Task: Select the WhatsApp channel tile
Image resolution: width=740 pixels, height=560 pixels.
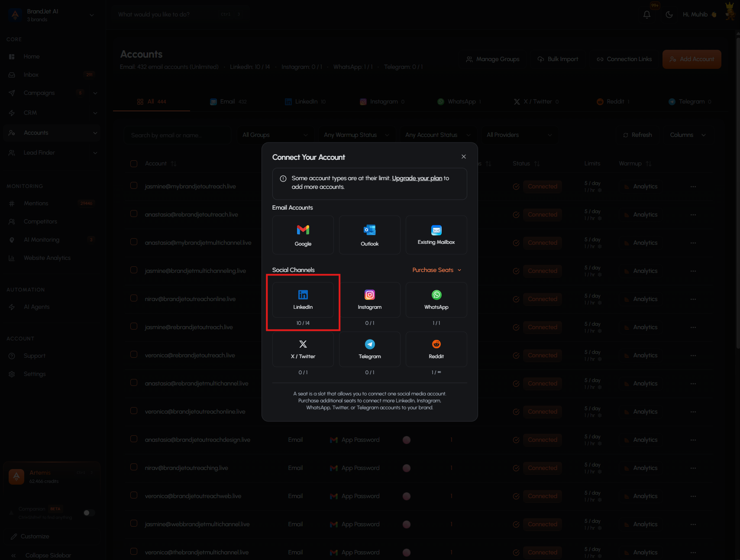Action: click(436, 300)
